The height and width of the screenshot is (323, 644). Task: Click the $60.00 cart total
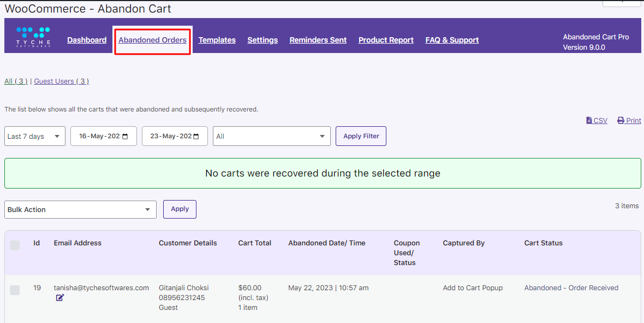pyautogui.click(x=250, y=287)
